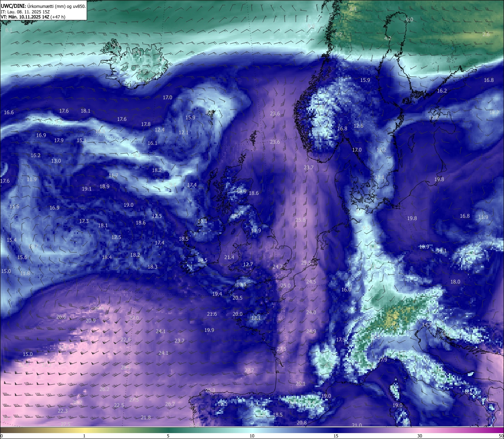Click the 30 tick on the color scale
This screenshot has width=504, height=439.
(x=420, y=436)
